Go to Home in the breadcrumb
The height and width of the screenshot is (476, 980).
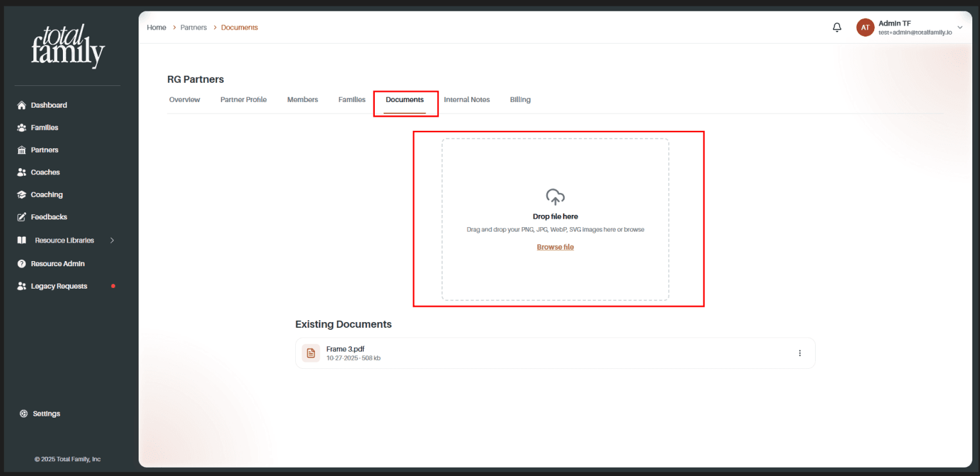[x=157, y=28]
